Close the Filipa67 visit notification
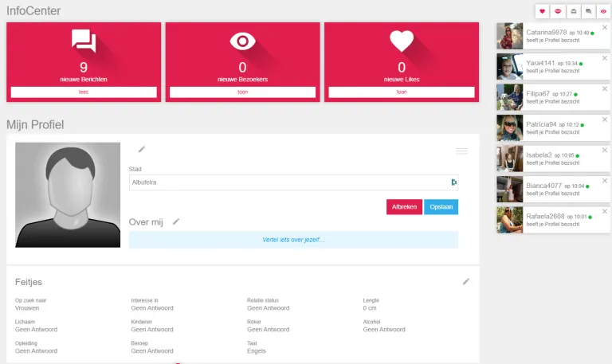 click(x=605, y=88)
